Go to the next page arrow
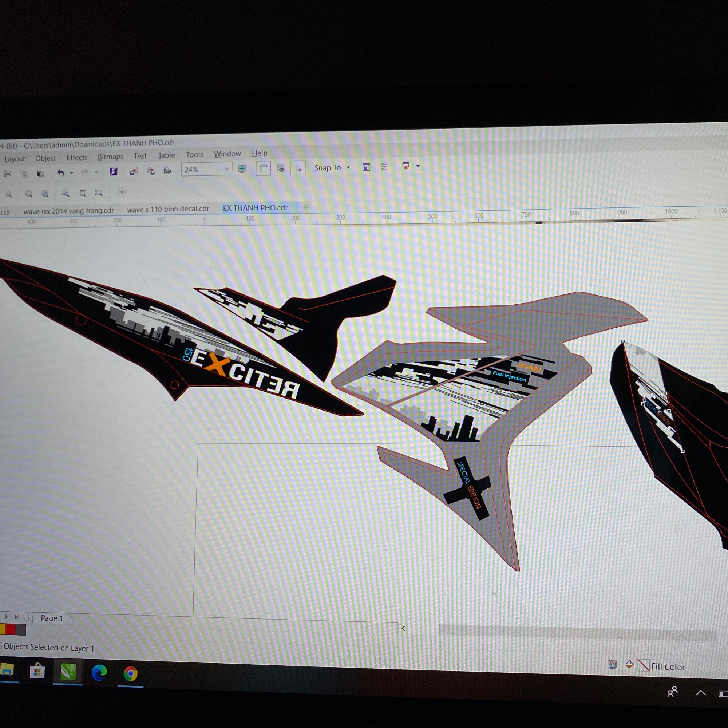This screenshot has width=728, height=728. [7, 617]
